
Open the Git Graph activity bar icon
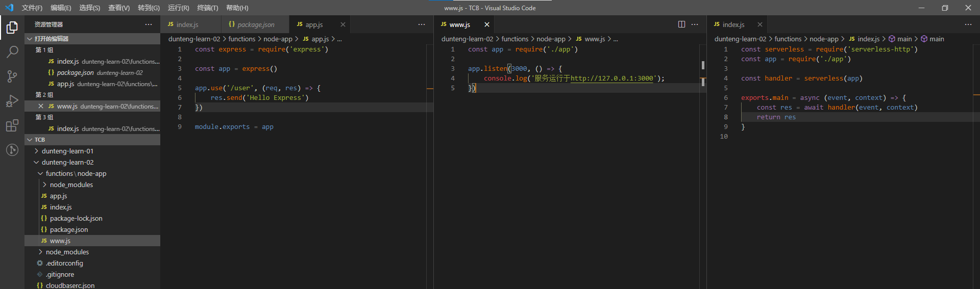(x=12, y=150)
